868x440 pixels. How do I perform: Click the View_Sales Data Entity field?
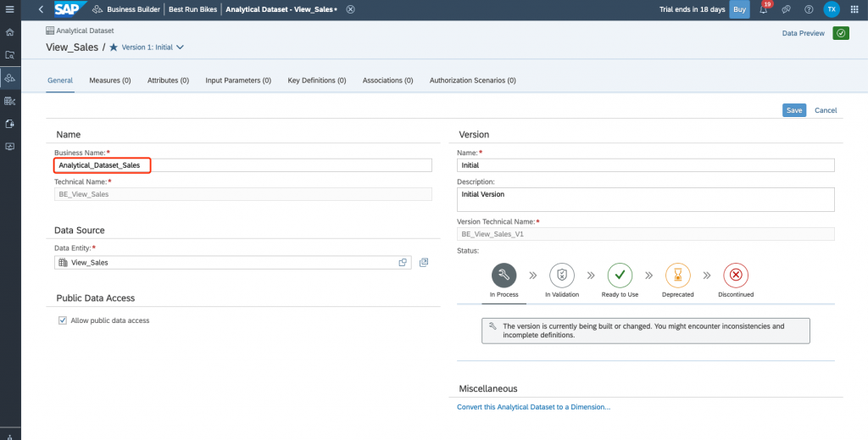(x=233, y=262)
